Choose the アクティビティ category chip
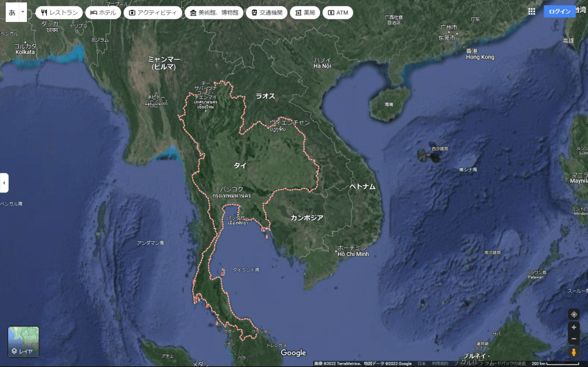588x367 pixels. [x=153, y=13]
